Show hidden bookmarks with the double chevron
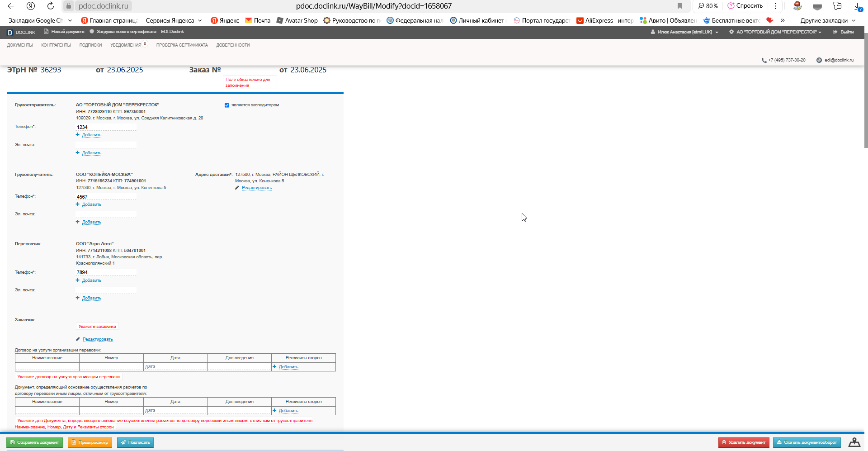Viewport: 868px width, 451px height. pyautogui.click(x=783, y=20)
